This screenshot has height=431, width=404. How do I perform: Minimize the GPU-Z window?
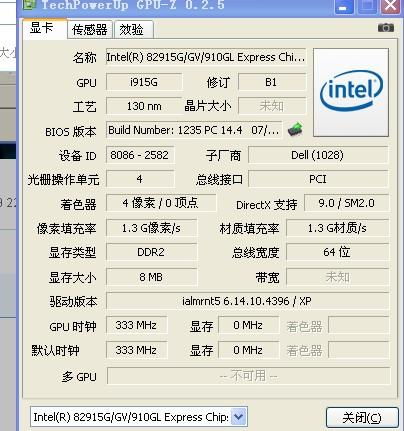343,6
